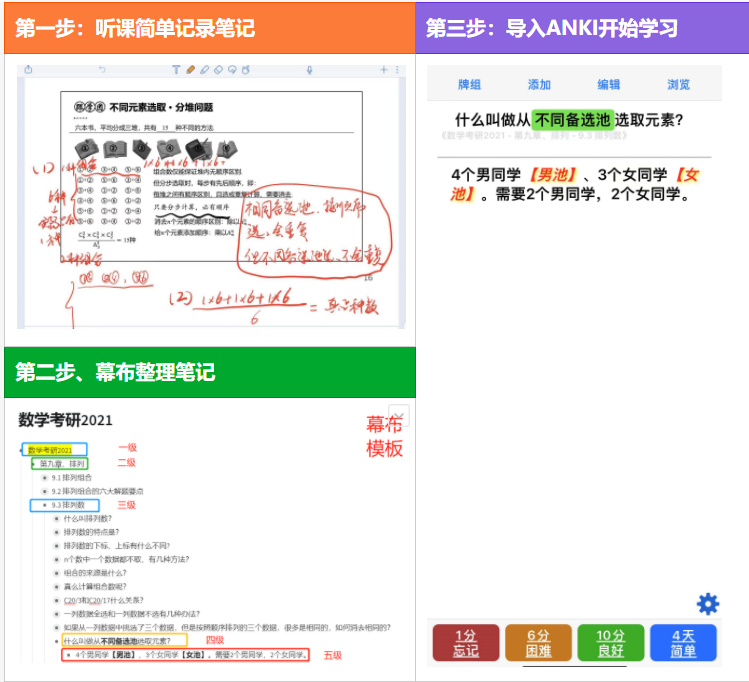This screenshot has height=682, width=749.
Task: Click the chevron expander beside 幕布 title
Action: click(x=399, y=415)
